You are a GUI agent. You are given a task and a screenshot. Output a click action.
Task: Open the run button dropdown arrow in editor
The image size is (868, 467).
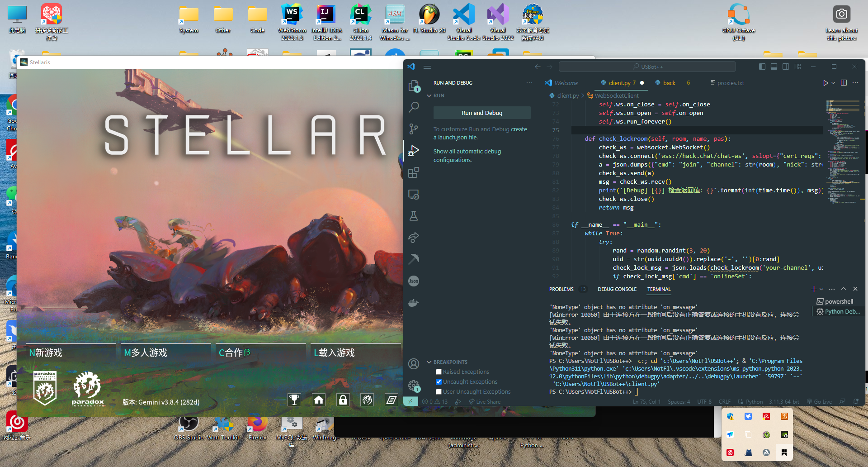pyautogui.click(x=833, y=83)
